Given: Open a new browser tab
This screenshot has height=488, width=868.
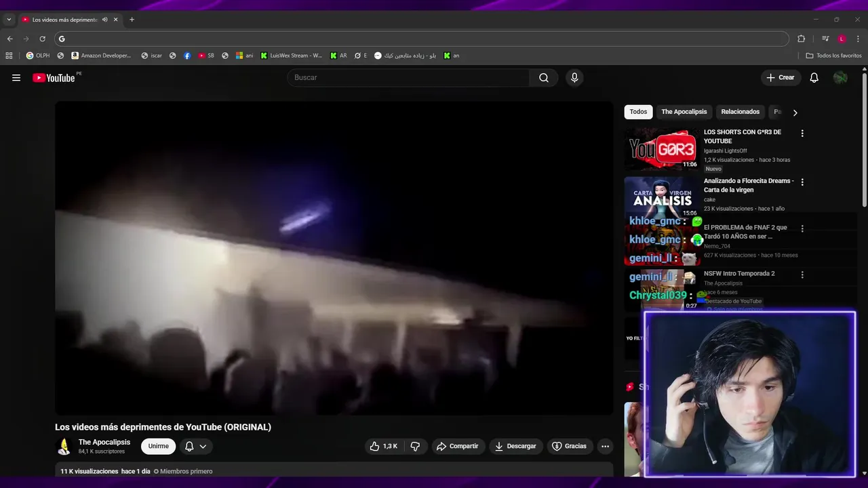Looking at the screenshot, I should point(132,20).
